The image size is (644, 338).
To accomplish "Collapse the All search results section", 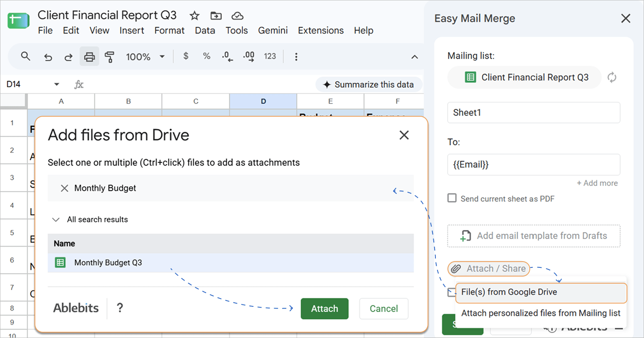I will [56, 220].
